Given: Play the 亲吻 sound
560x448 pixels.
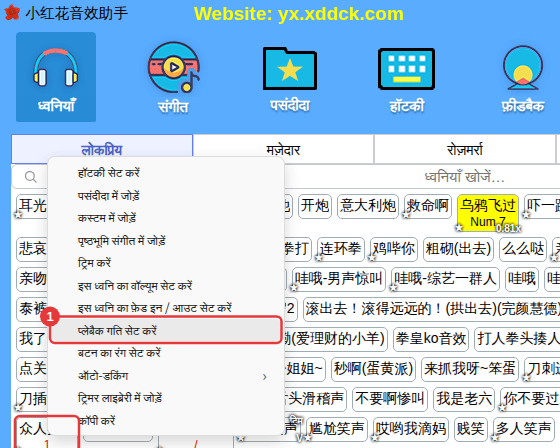Looking at the screenshot, I should pyautogui.click(x=32, y=279).
